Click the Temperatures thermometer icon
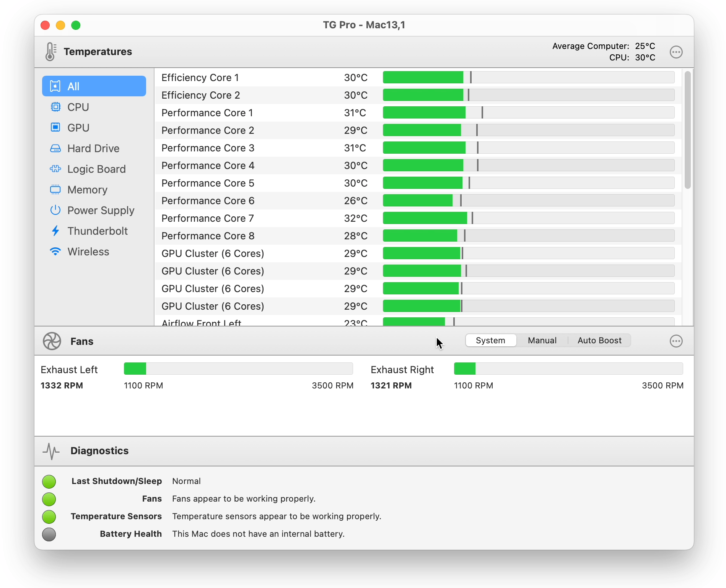Viewport: 726px width, 588px height. [x=51, y=51]
